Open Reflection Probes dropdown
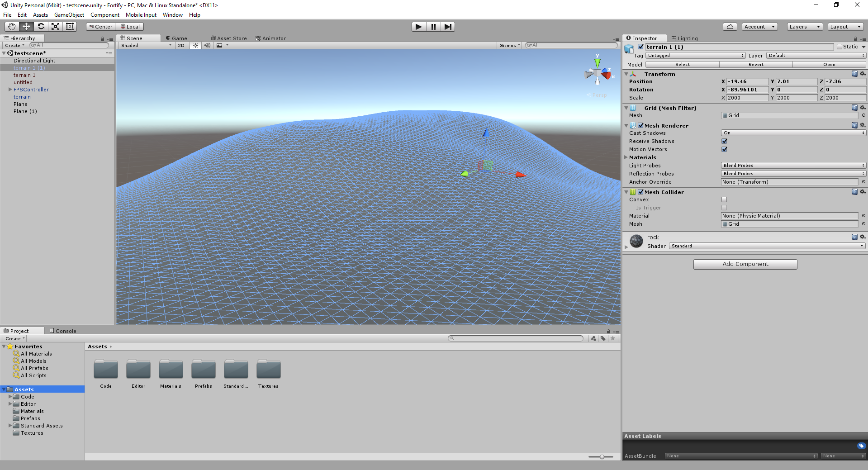Viewport: 868px width, 470px height. pos(793,174)
